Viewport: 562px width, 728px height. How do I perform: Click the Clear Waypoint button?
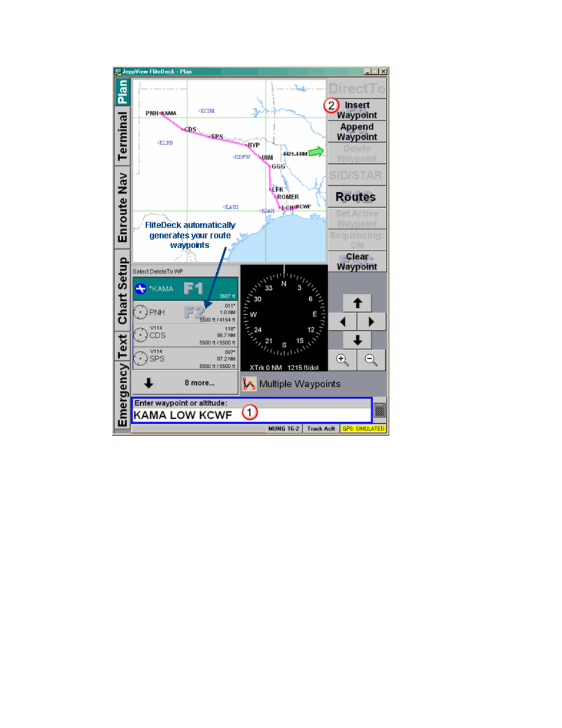point(357,262)
